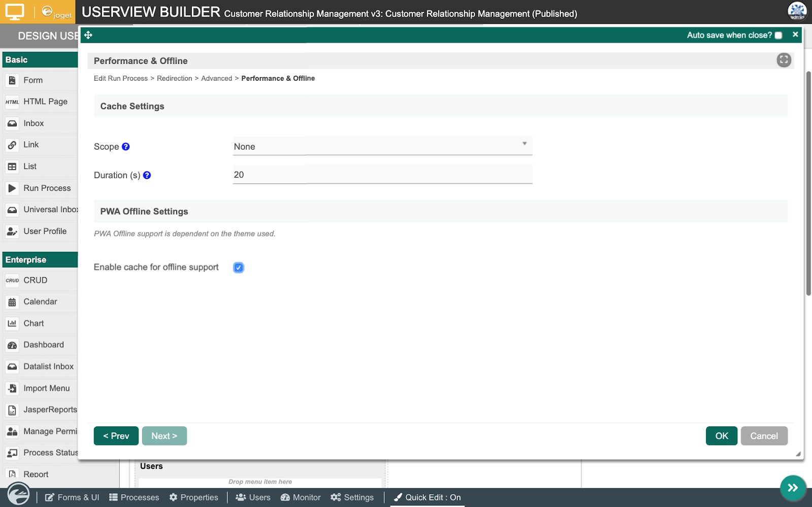Screen dimensions: 812x507
Task: Collapse the Enterprise palette section
Action: 40,259
